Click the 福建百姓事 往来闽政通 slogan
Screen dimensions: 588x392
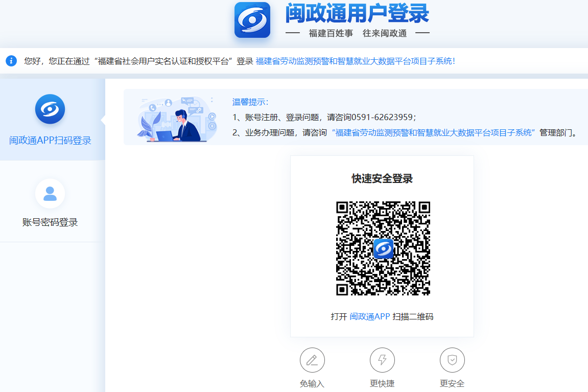point(358,33)
